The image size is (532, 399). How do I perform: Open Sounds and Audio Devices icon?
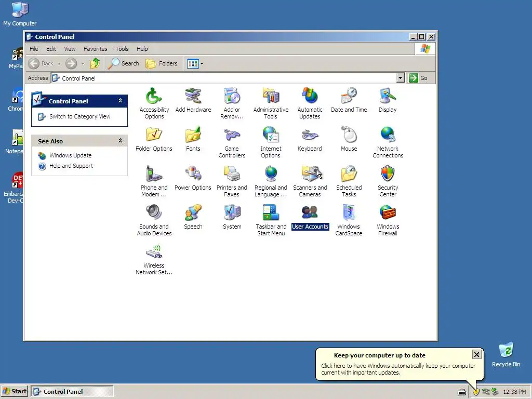click(x=154, y=220)
